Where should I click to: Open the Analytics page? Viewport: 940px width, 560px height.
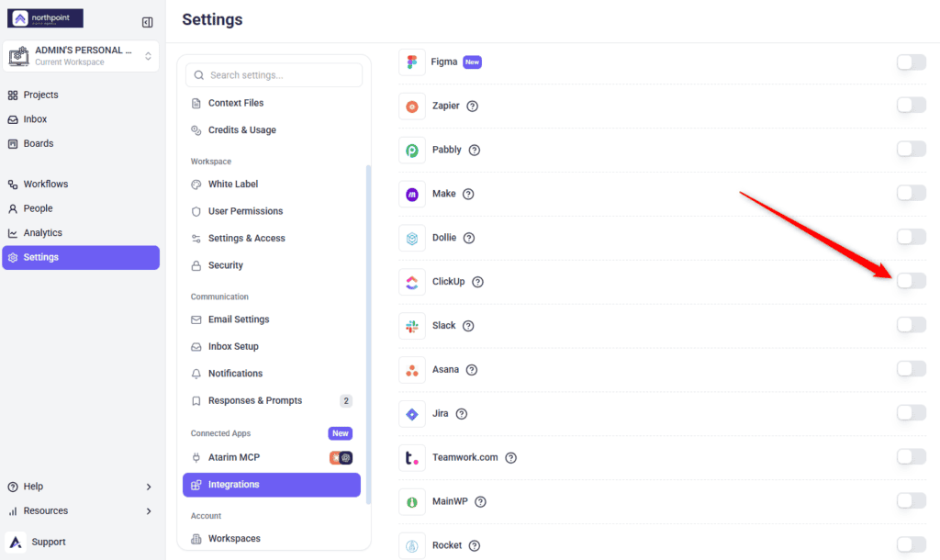(81, 232)
